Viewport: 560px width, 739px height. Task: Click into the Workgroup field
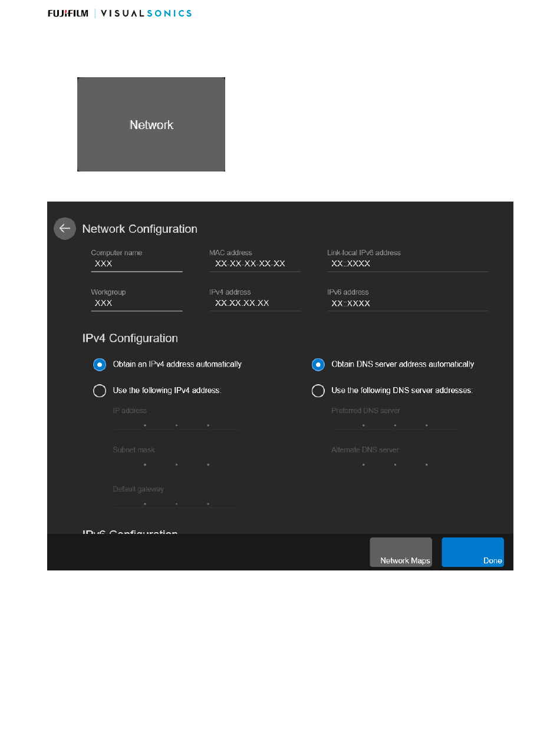tap(136, 303)
